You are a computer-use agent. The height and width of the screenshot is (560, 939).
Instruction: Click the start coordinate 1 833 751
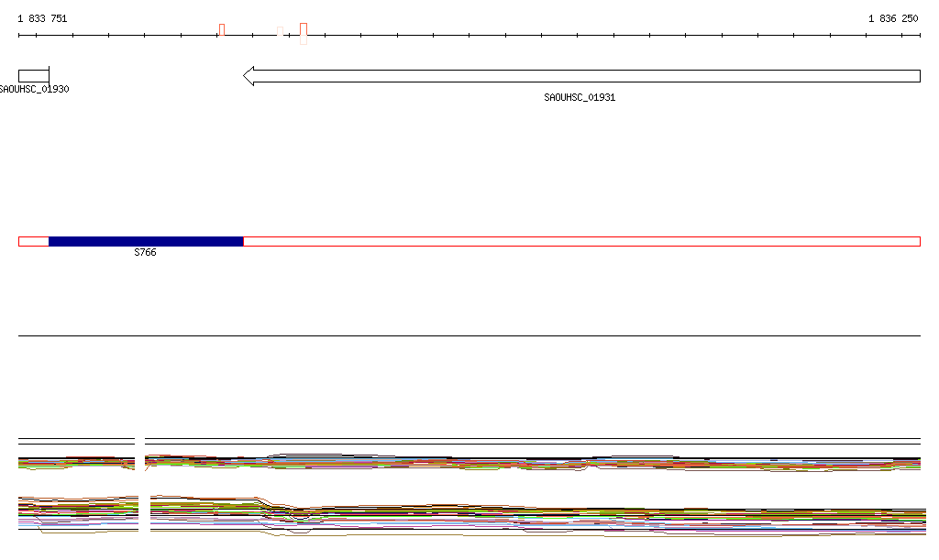[x=42, y=18]
